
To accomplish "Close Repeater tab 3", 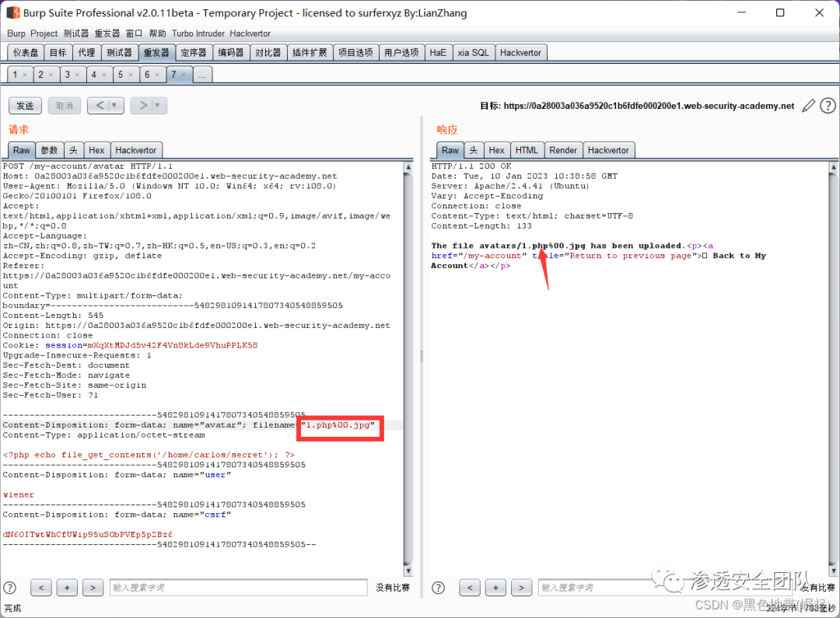I will [x=77, y=75].
